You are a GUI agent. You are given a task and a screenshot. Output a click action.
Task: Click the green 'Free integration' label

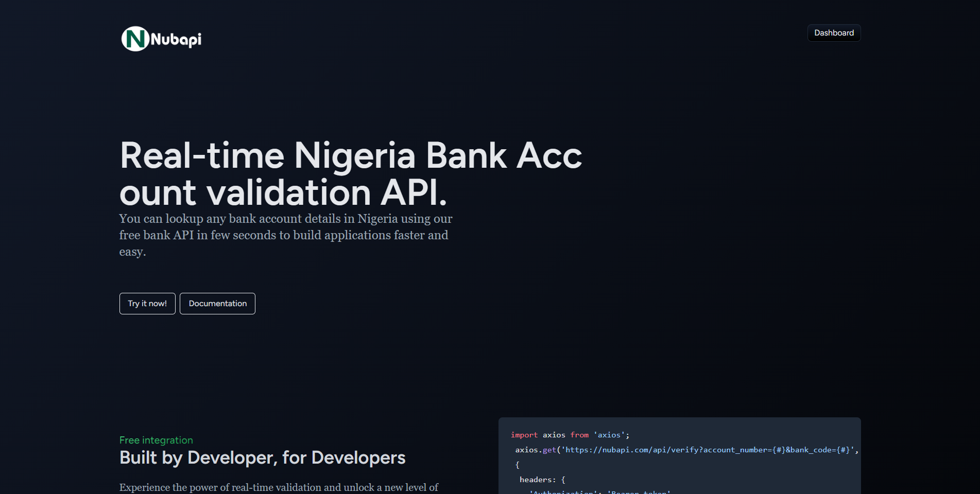coord(156,440)
